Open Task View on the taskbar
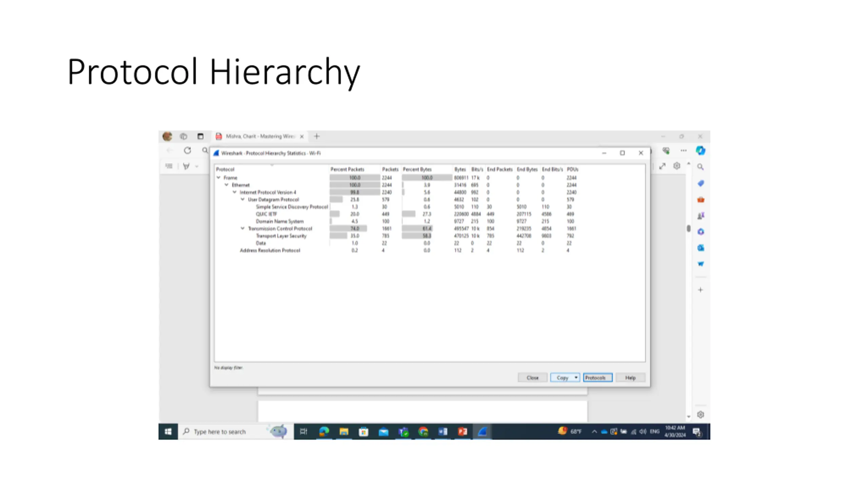 point(303,431)
